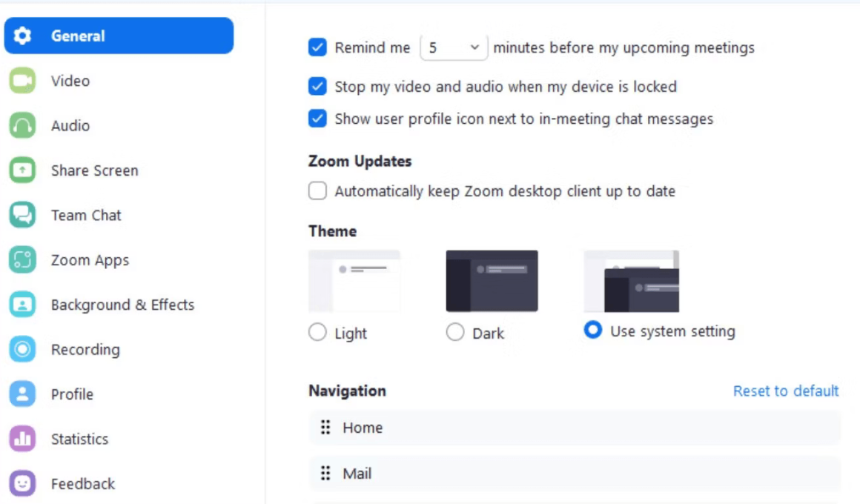Click the Audio headphones icon

(22, 125)
